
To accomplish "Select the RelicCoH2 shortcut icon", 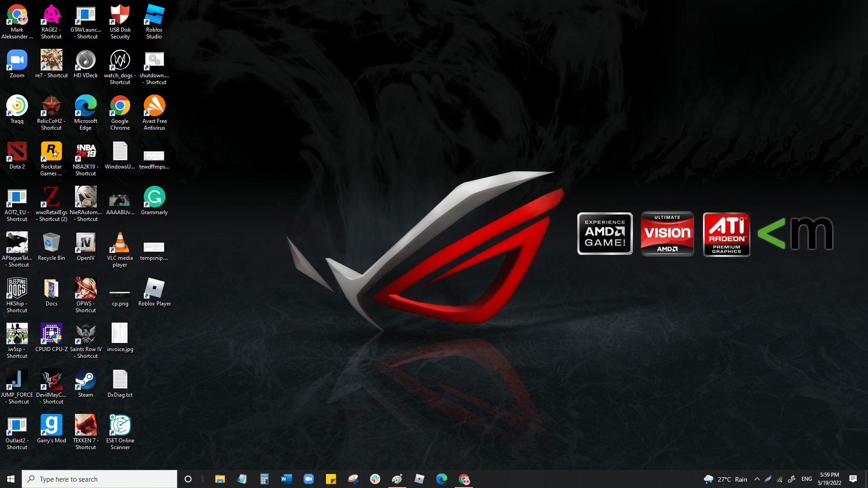I will [51, 113].
